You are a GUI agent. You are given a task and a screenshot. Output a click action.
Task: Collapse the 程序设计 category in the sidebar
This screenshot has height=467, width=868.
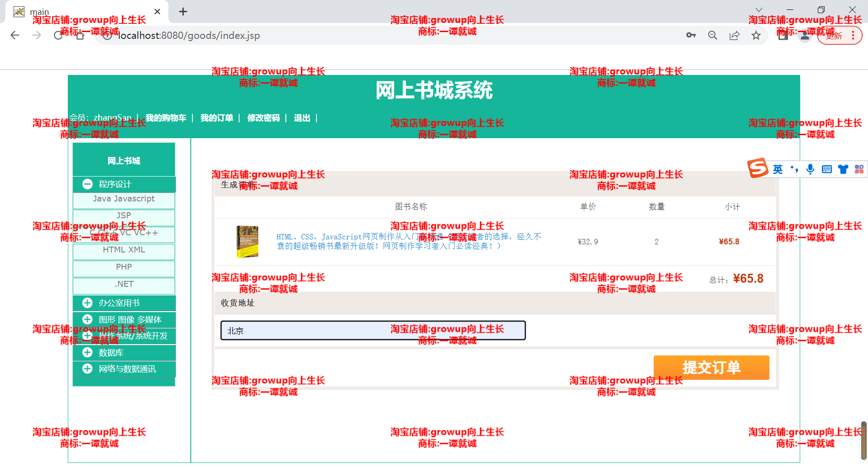coord(87,184)
